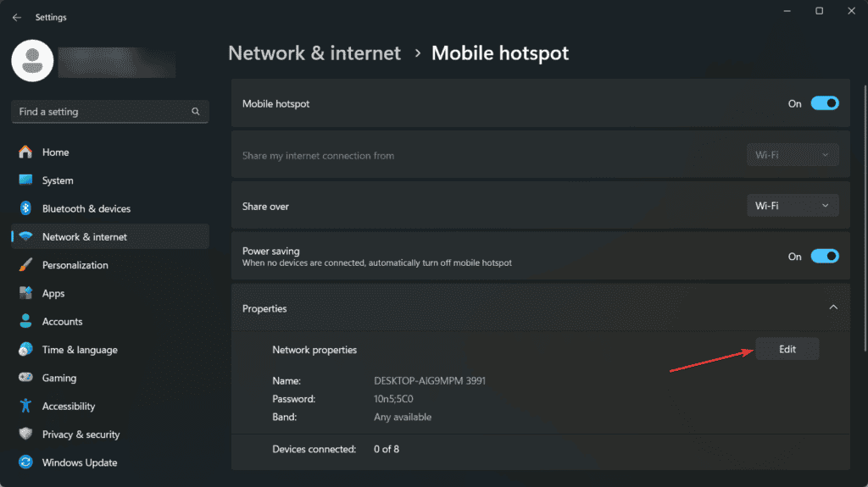Turn off the Mobile hotspot toggle
Viewport: 868px width, 487px height.
tap(825, 103)
